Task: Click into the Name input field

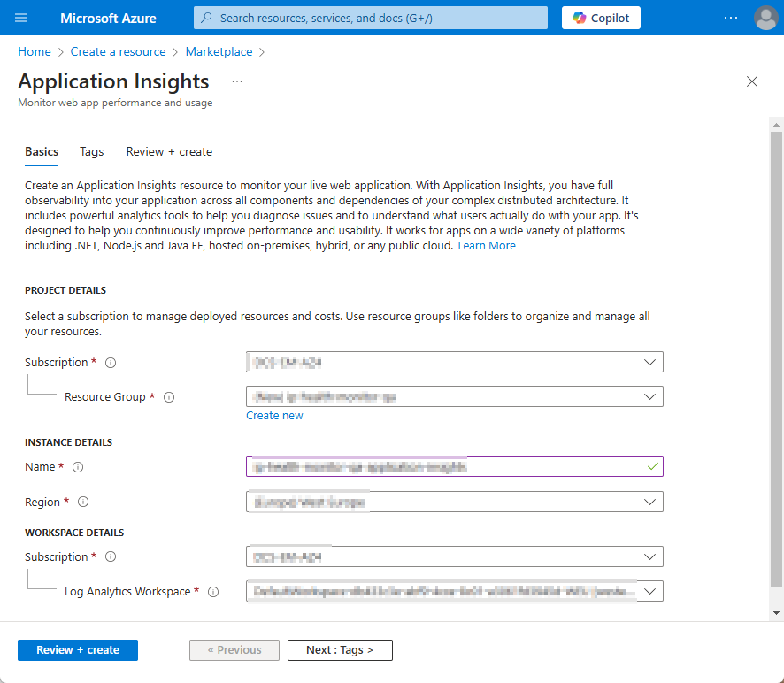Action: pyautogui.click(x=455, y=466)
